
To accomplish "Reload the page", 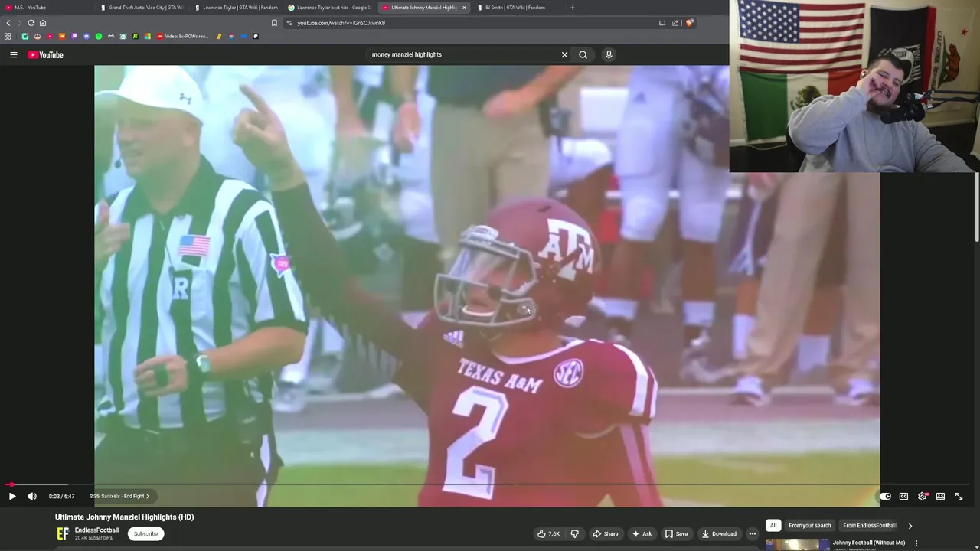I will 31,23.
